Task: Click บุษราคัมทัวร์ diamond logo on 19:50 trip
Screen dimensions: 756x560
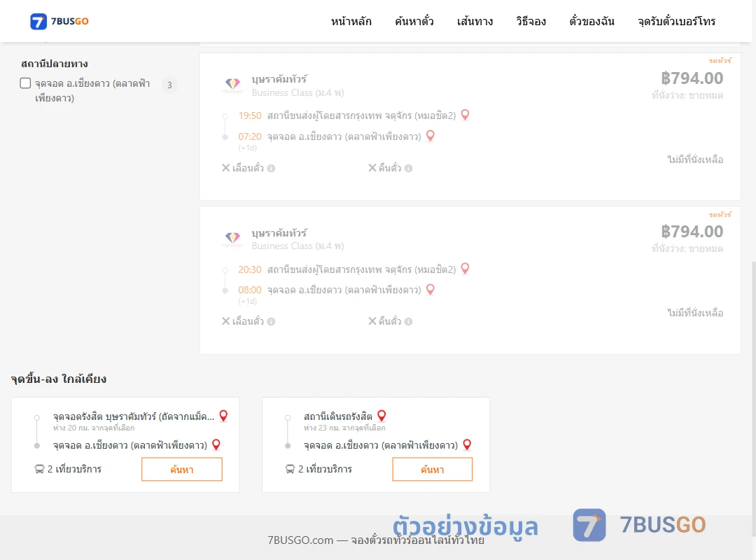Action: pyautogui.click(x=232, y=85)
